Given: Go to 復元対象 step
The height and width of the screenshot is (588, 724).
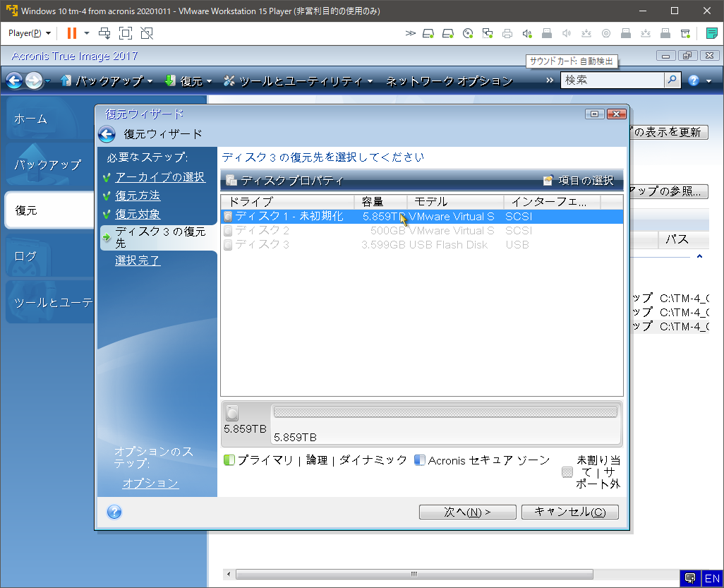Looking at the screenshot, I should pyautogui.click(x=138, y=215).
